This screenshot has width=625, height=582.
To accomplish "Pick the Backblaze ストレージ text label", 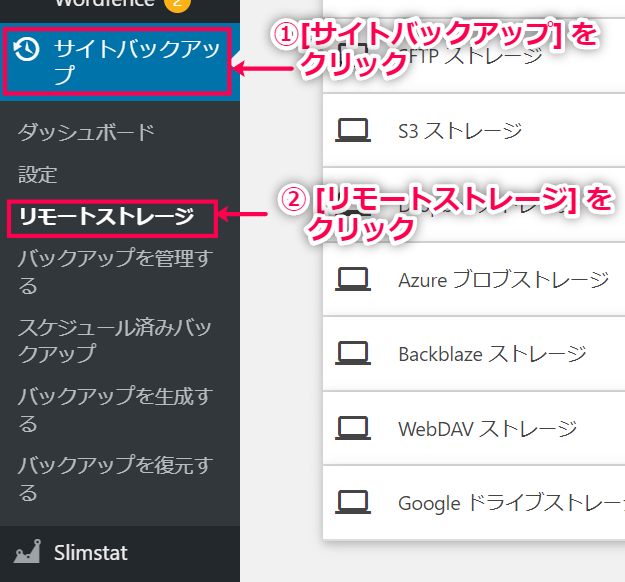I will tap(492, 354).
